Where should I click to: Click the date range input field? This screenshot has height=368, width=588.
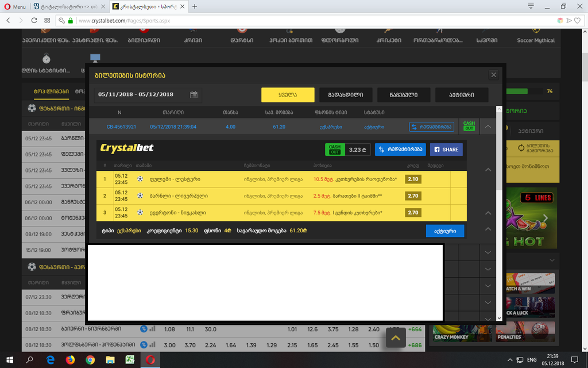(148, 95)
